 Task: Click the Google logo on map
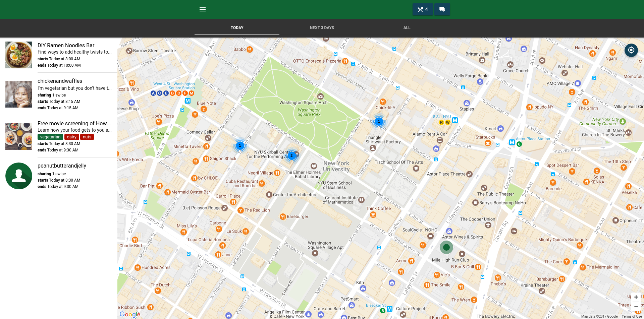(x=130, y=314)
